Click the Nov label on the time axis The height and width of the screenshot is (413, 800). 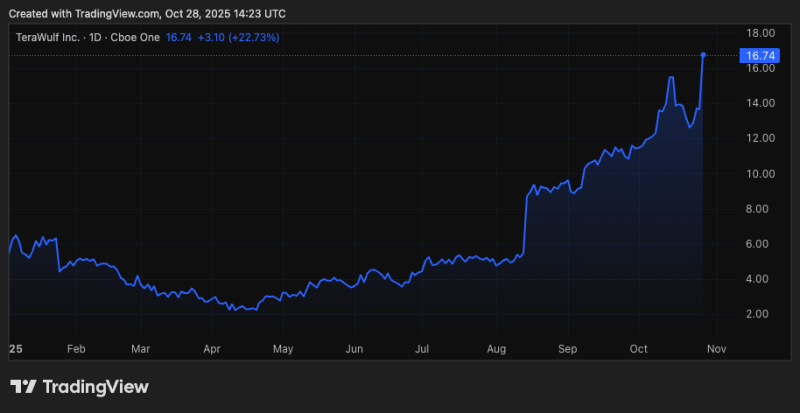tap(714, 349)
